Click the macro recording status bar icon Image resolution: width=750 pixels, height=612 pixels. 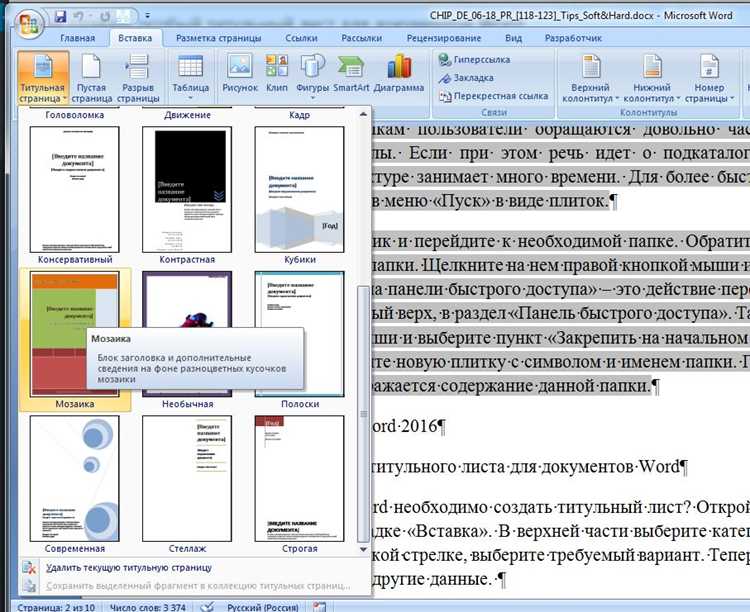(x=320, y=607)
